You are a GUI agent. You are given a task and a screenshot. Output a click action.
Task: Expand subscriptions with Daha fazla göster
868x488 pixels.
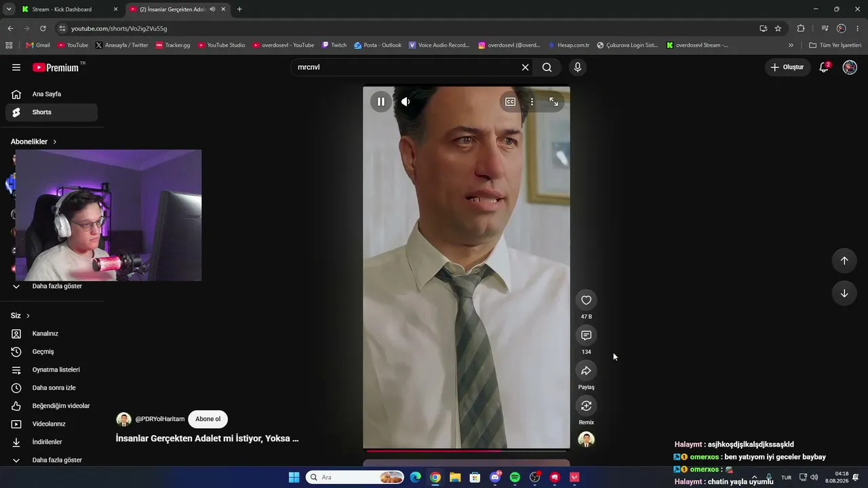52,286
